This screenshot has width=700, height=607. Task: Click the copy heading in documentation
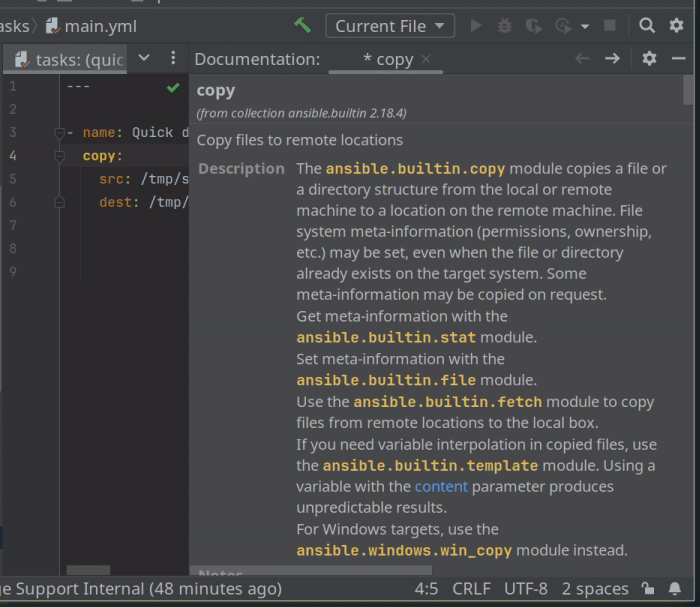pyautogui.click(x=216, y=91)
